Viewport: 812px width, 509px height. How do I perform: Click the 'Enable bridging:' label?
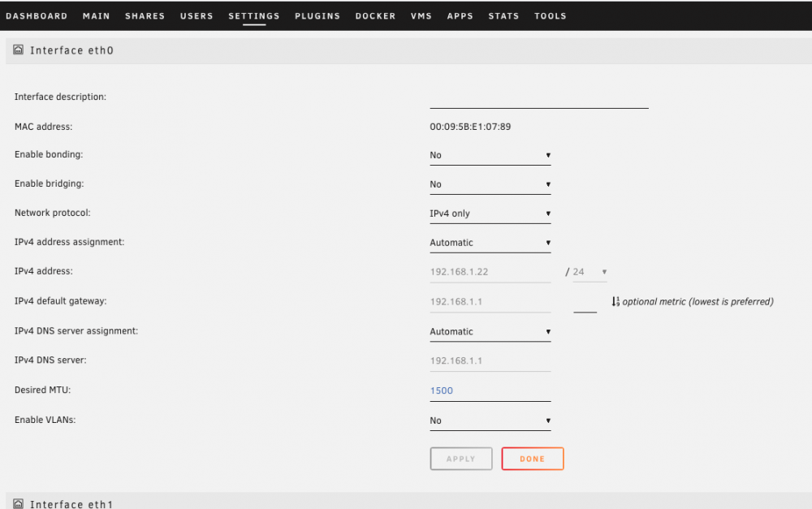point(50,183)
